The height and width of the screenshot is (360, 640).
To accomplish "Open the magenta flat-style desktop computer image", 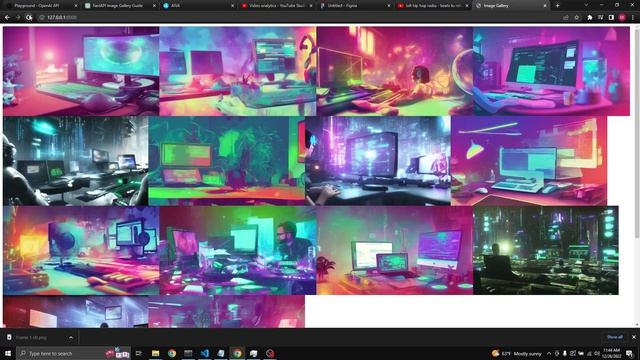I will [529, 161].
